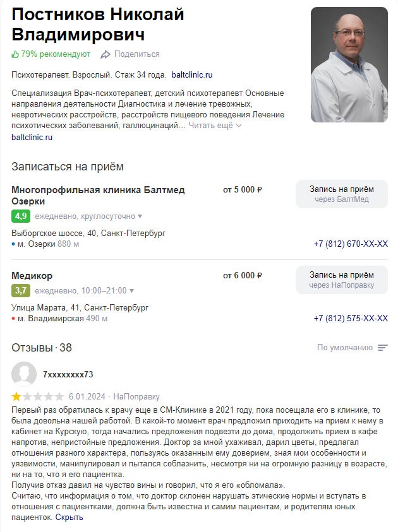Click the yellow 3,7 rating badge
Viewport: 398px width, 532px height.
pyautogui.click(x=20, y=291)
